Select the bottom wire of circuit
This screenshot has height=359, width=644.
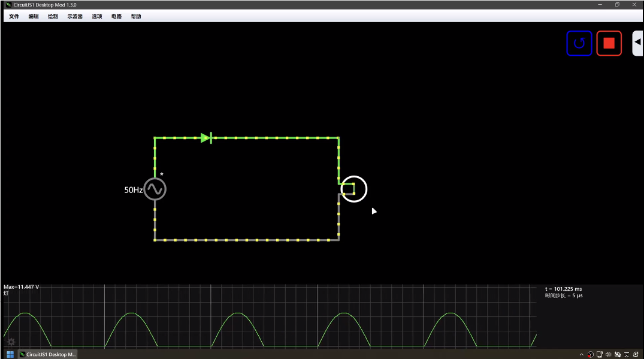(246, 240)
